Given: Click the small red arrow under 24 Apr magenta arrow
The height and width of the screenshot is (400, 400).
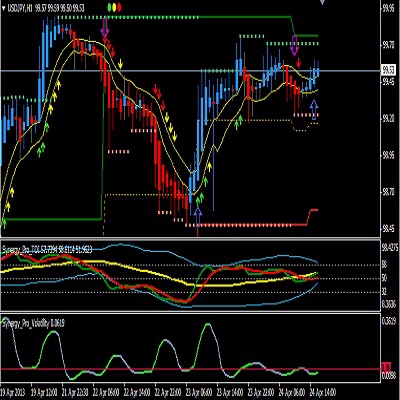Looking at the screenshot, I should click(x=299, y=63).
